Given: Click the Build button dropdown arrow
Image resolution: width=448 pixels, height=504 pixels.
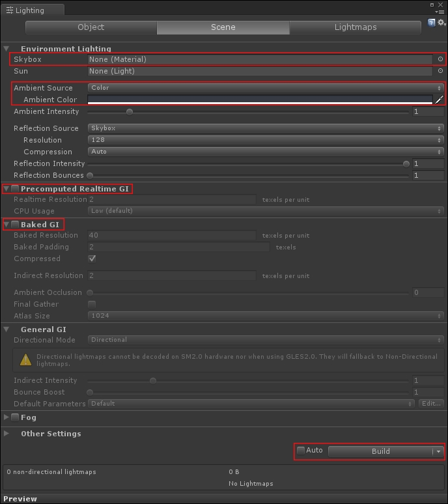Looking at the screenshot, I should click(x=438, y=451).
